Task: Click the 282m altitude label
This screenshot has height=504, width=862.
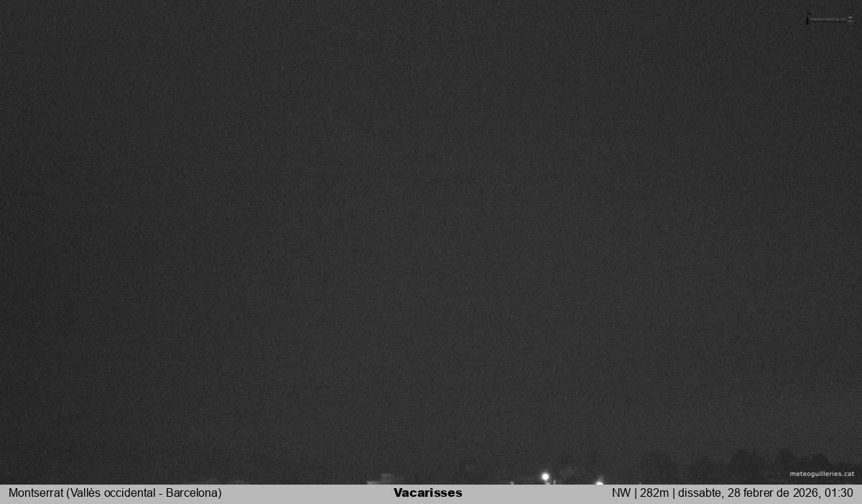Action: [x=653, y=493]
